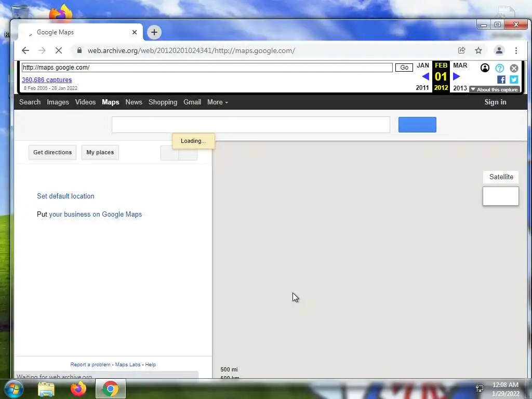This screenshot has height=399, width=532.
Task: Click the Wayback URL input field
Action: pos(207,68)
